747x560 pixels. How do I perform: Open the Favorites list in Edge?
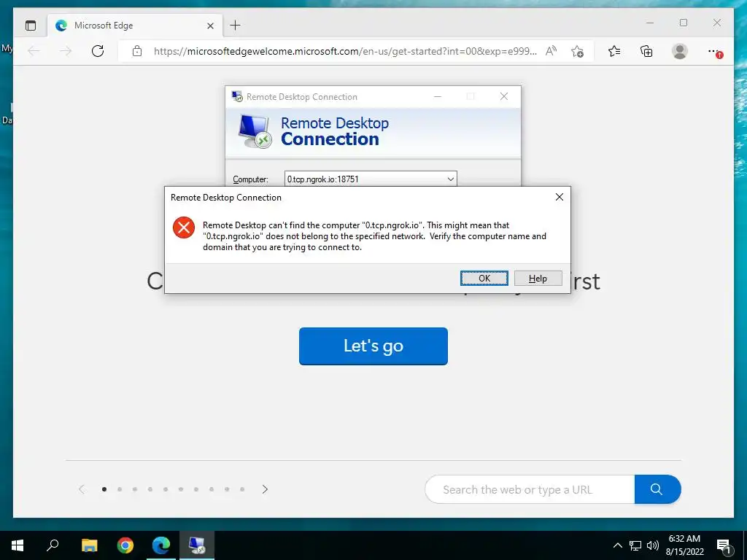[x=614, y=51]
